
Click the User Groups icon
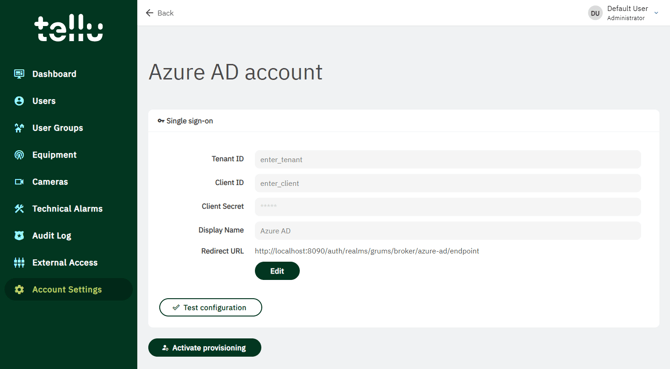pos(19,128)
